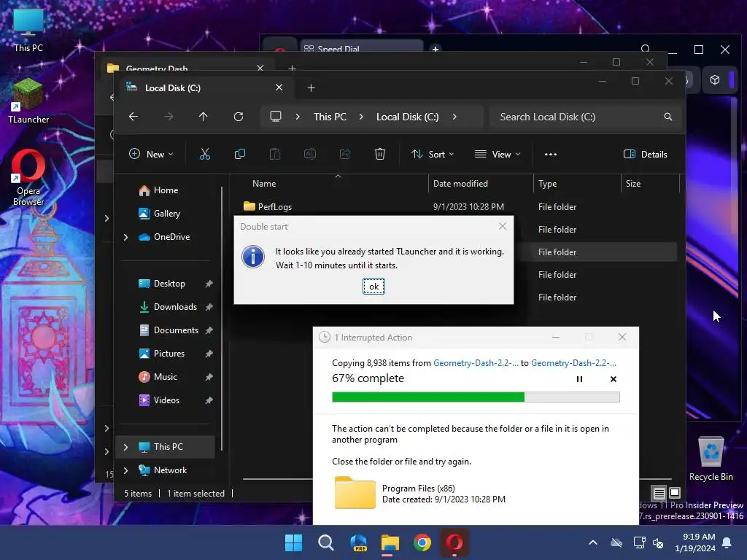Open Home in the navigation pane
Screen dimensions: 747x560
coord(166,190)
